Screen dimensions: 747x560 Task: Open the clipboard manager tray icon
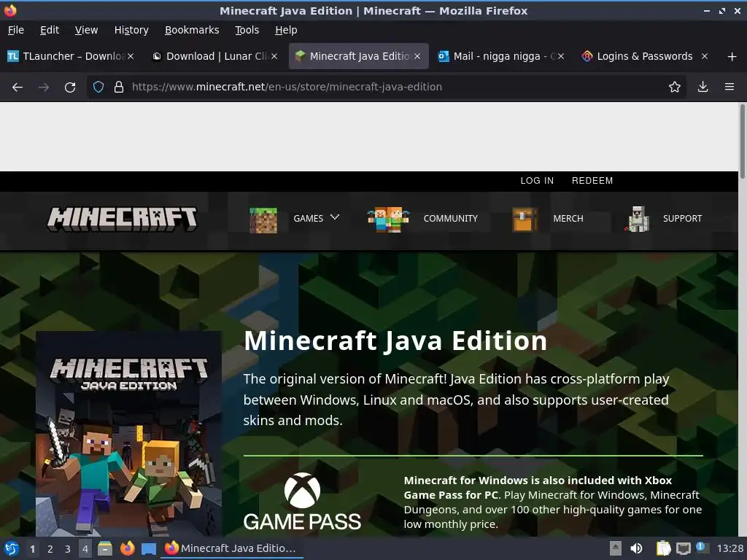coord(663,548)
